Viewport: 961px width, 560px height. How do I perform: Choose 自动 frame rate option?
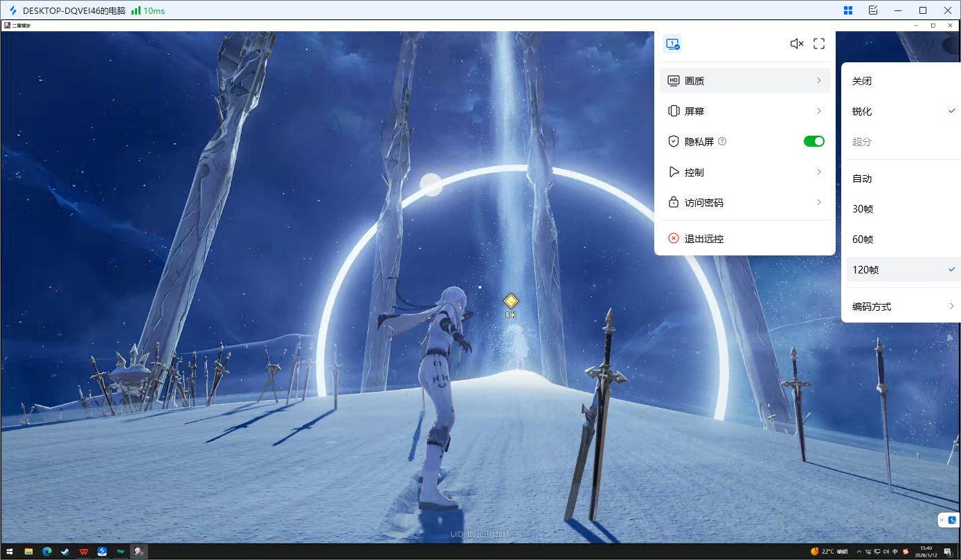862,179
